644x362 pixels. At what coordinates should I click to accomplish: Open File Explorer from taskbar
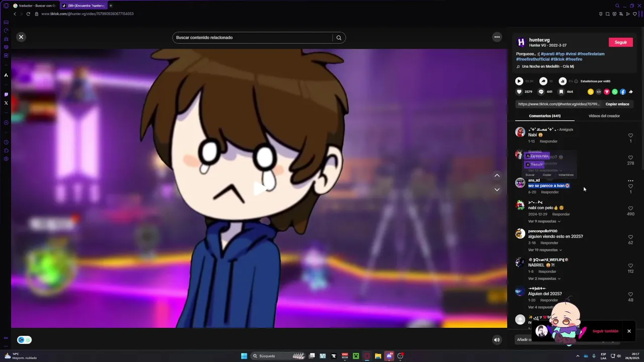[x=378, y=356]
